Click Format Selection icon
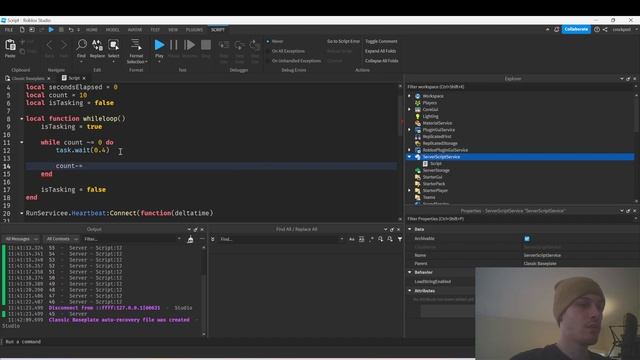Image resolution: width=640 pixels, height=360 pixels. [x=136, y=46]
